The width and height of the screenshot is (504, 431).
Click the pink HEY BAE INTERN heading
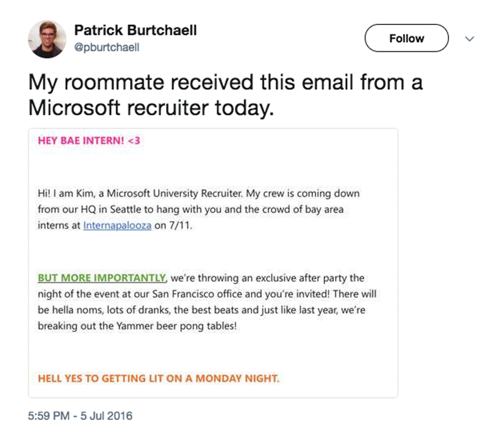(89, 140)
